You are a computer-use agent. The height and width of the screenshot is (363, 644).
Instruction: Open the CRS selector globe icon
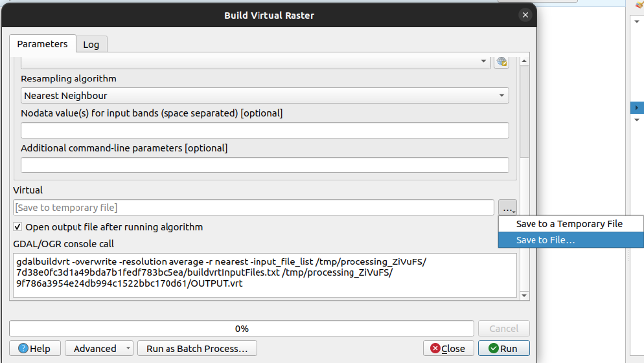click(501, 61)
